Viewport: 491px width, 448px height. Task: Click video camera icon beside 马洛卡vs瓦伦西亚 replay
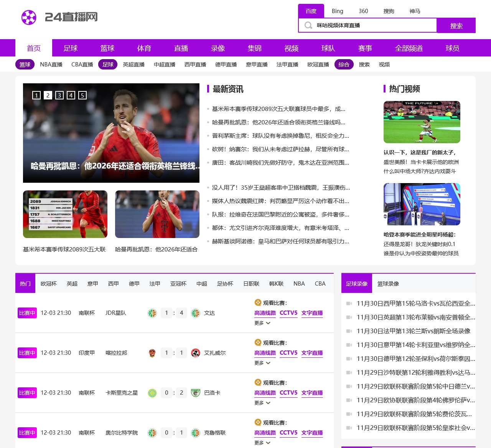coord(349,304)
